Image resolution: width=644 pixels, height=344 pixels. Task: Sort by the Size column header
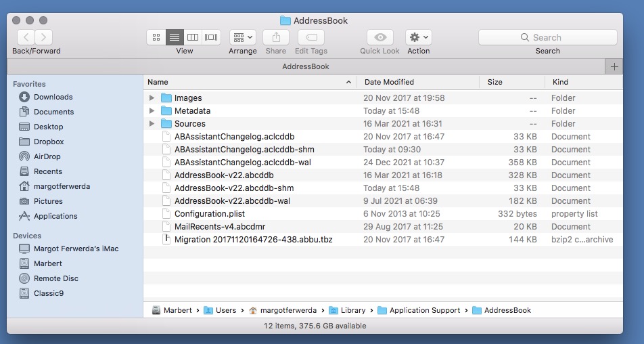click(x=512, y=82)
